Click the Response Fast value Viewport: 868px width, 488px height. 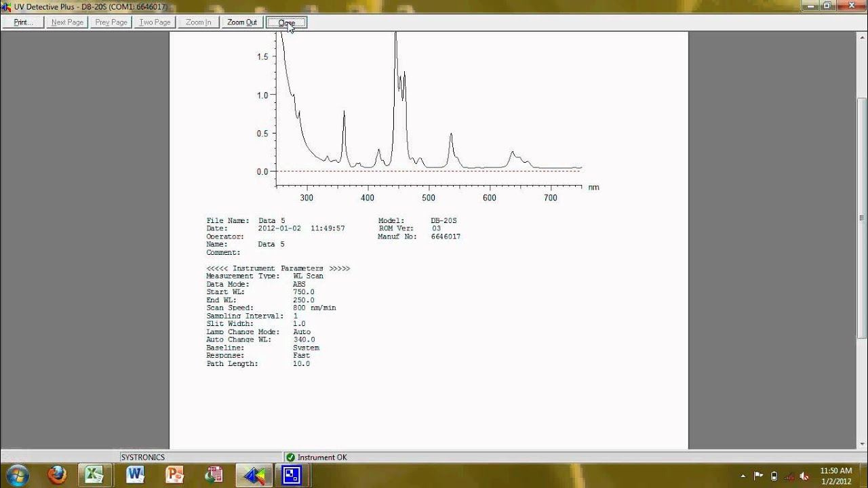(x=301, y=355)
